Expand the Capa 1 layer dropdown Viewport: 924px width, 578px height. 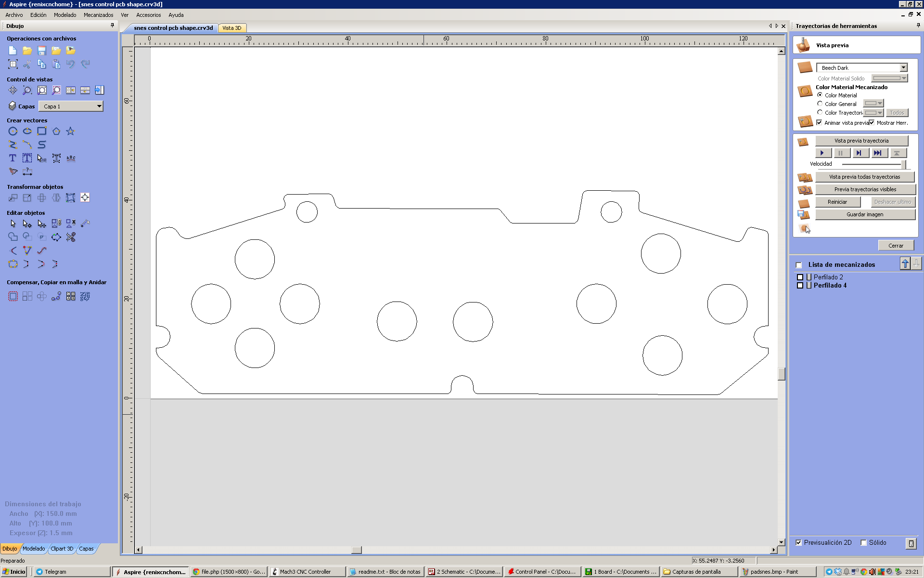(99, 106)
